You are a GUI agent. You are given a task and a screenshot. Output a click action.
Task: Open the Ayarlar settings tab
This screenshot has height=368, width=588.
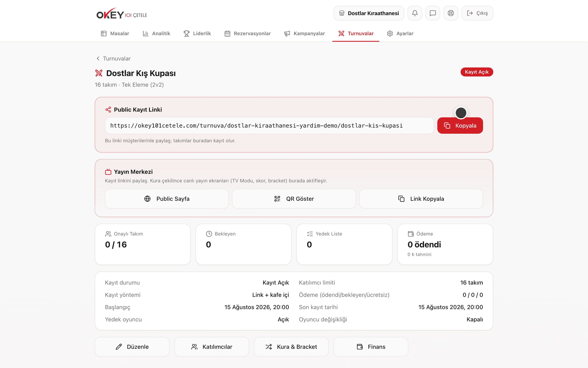pyautogui.click(x=400, y=33)
